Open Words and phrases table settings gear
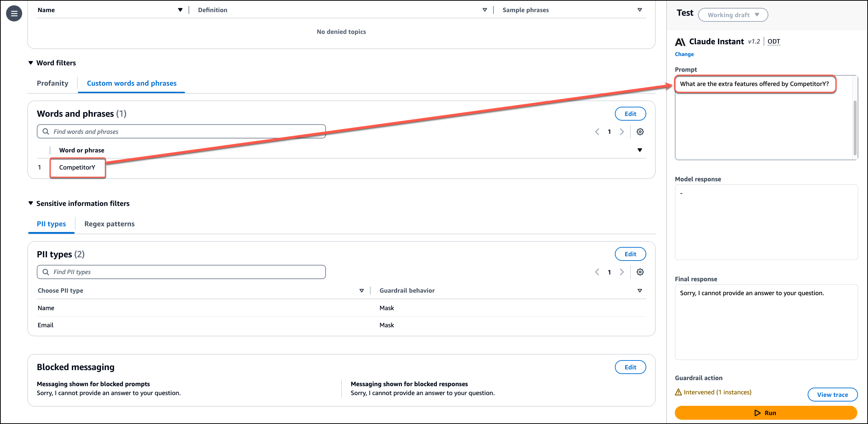This screenshot has width=868, height=424. click(640, 132)
